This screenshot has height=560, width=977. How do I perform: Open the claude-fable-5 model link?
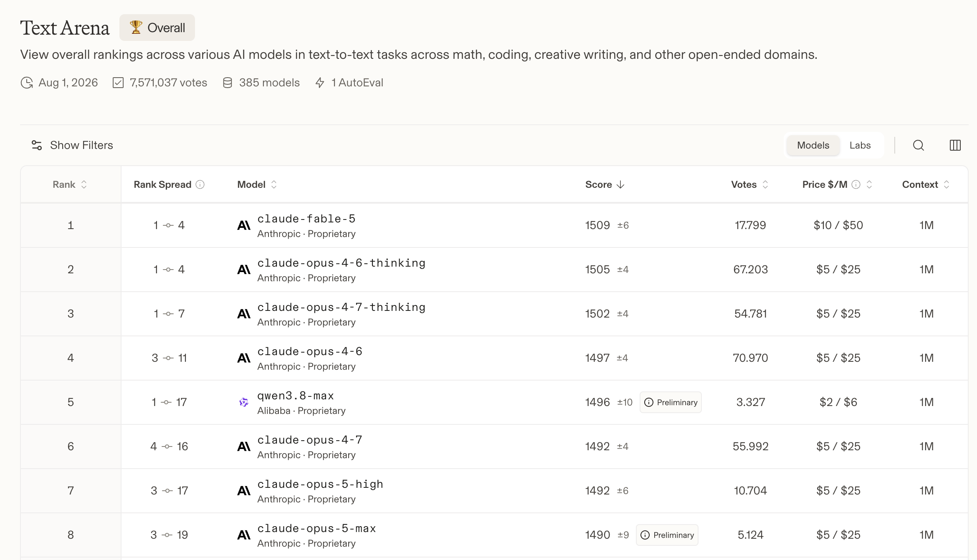tap(306, 219)
